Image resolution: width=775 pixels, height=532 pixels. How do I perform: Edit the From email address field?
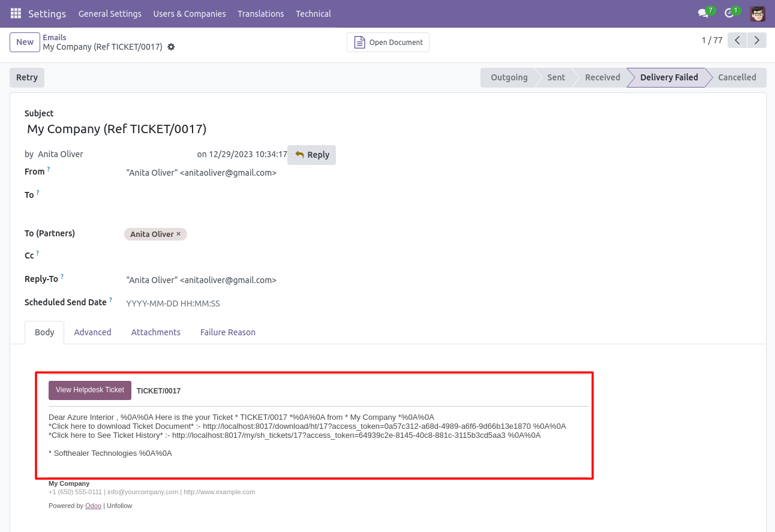tap(202, 173)
